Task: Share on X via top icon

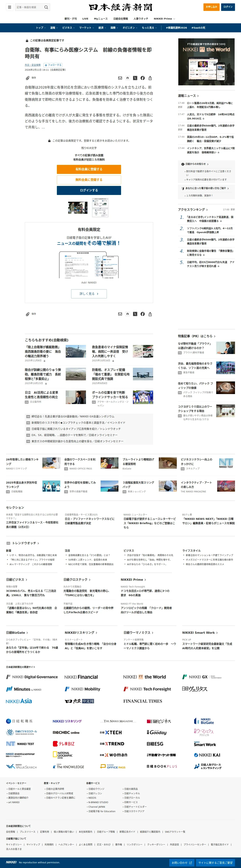Action: [x=135, y=78]
